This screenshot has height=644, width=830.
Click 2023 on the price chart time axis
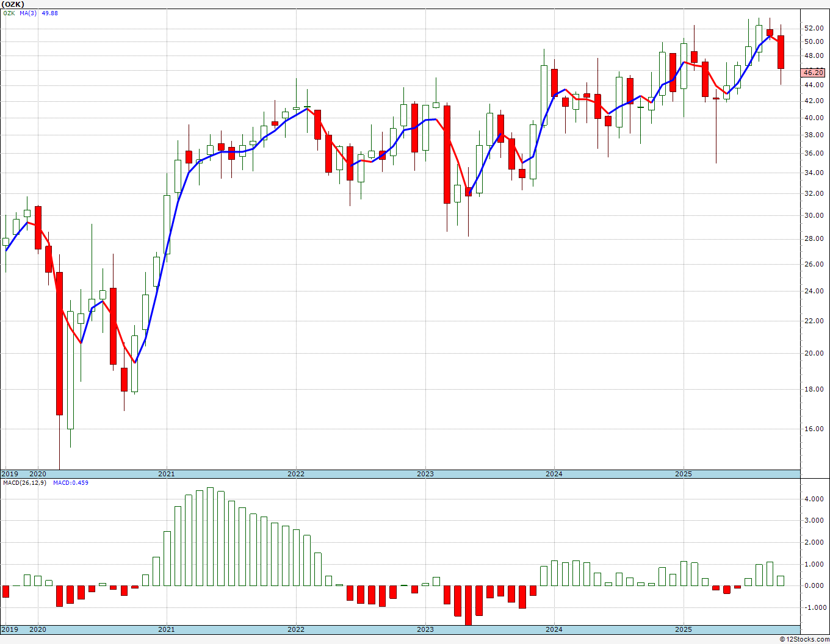(425, 474)
